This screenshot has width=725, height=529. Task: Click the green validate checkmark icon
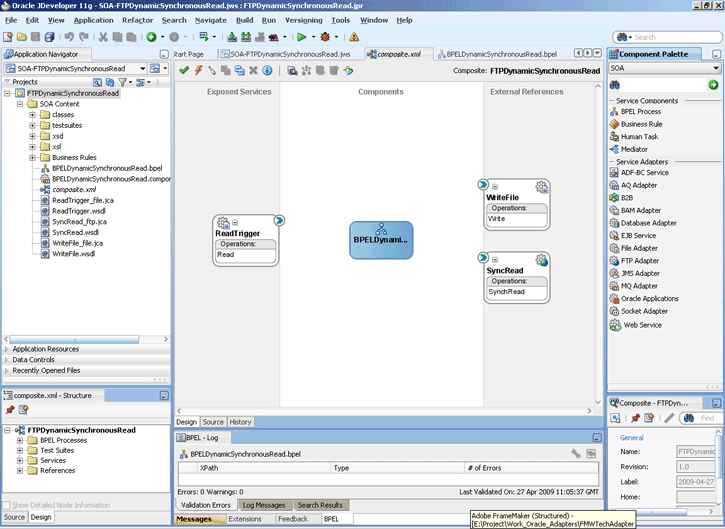point(184,70)
